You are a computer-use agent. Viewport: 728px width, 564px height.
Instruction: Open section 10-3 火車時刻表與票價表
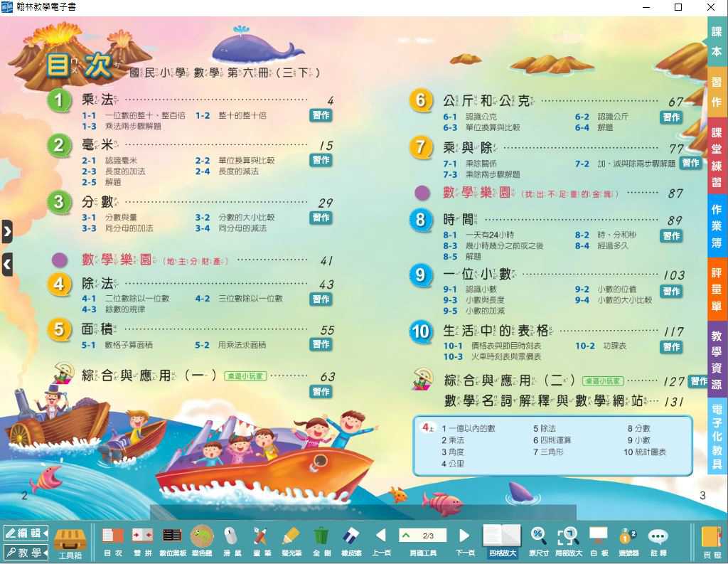click(492, 357)
